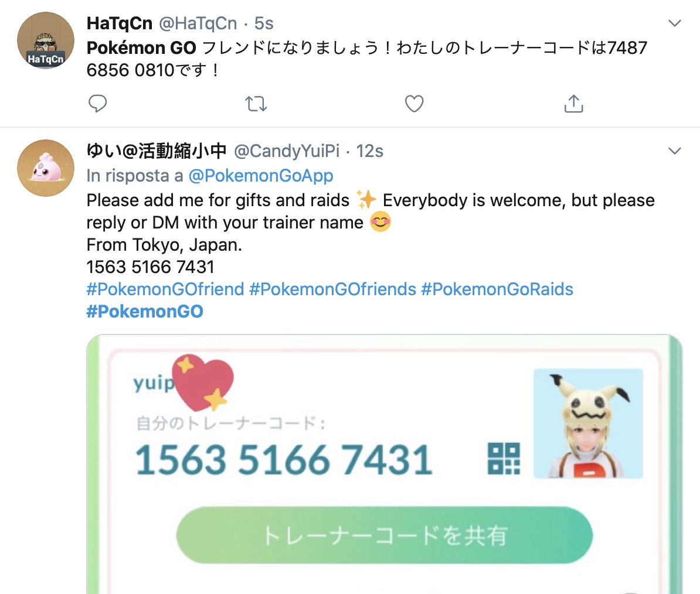Open the @PokemonGoApp mention link

(x=261, y=176)
